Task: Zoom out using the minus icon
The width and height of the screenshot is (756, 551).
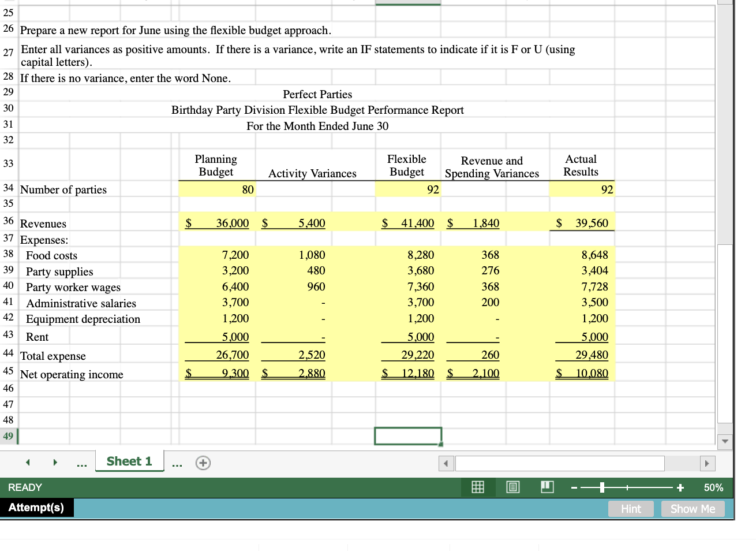Action: [x=574, y=487]
